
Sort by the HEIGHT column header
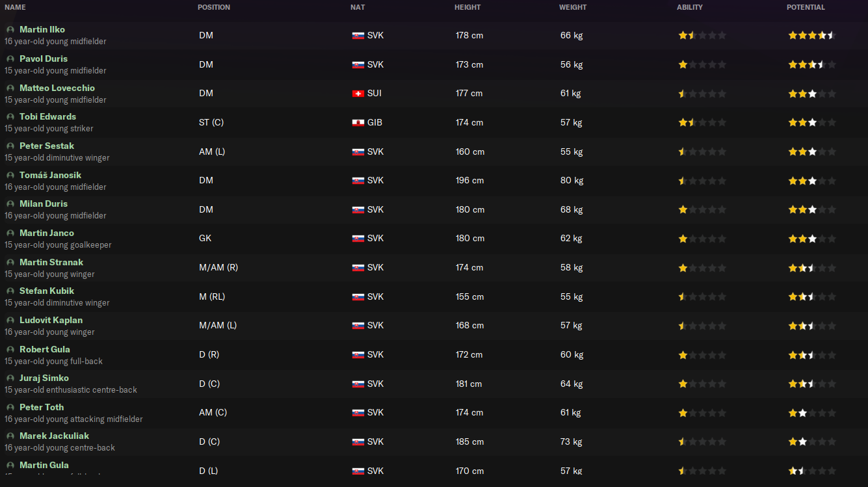467,8
